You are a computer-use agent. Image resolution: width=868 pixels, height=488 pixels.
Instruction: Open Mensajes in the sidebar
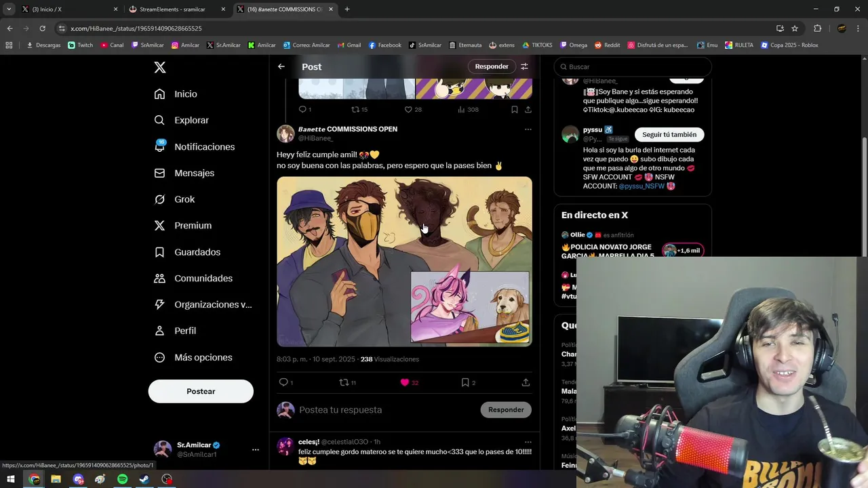coord(184,173)
